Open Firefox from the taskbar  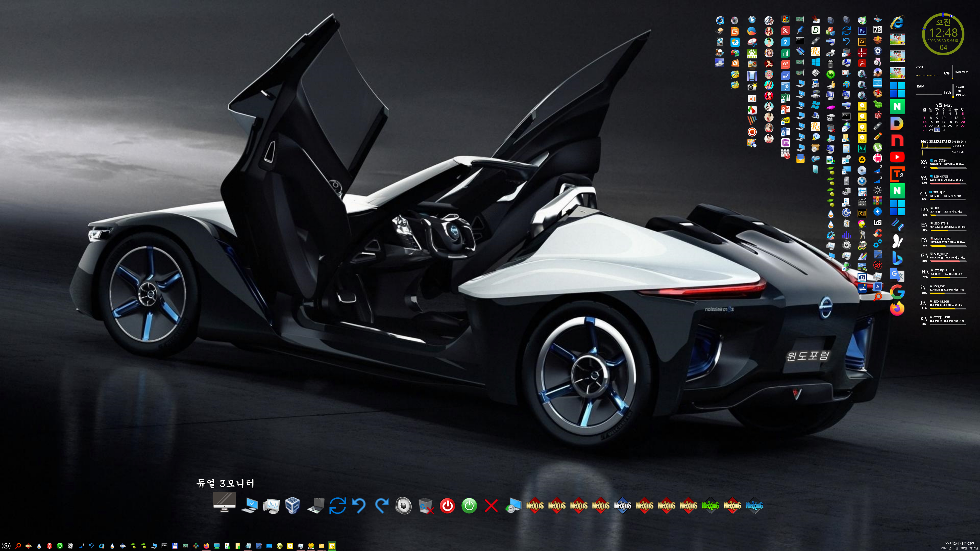[x=206, y=546]
